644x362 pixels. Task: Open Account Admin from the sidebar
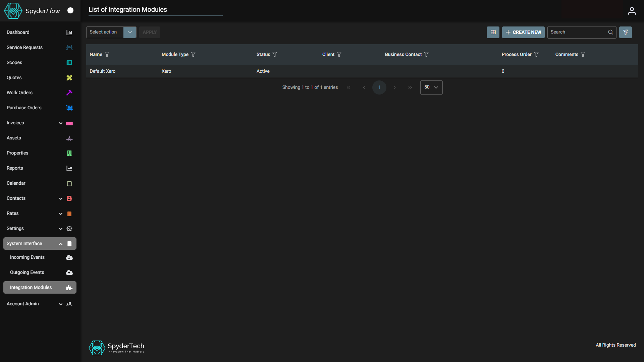(23, 304)
